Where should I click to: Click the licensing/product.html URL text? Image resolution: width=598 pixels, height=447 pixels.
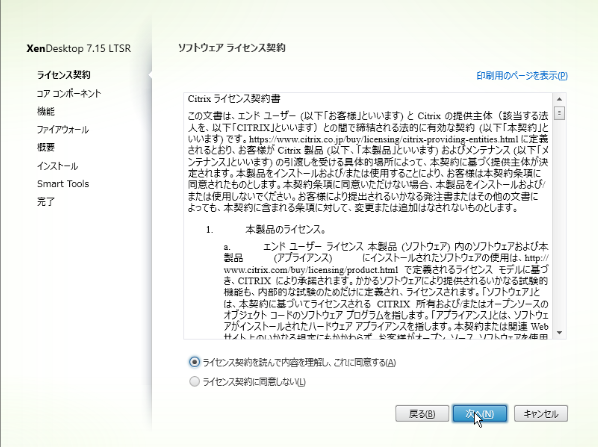tap(311, 270)
